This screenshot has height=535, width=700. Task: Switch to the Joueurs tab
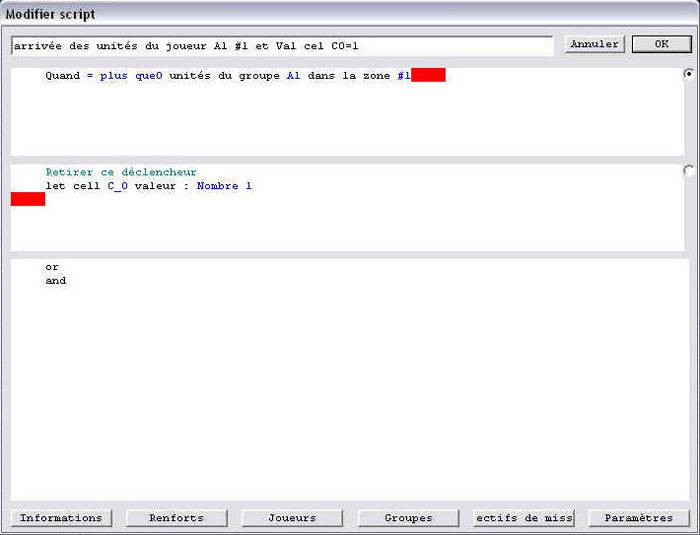[x=292, y=518]
